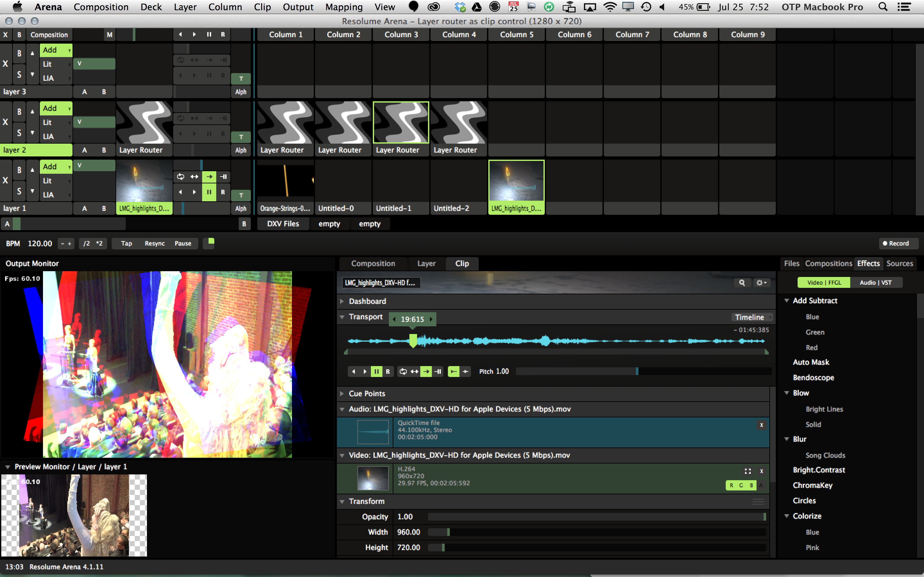Expand the Cue Points section

(342, 393)
